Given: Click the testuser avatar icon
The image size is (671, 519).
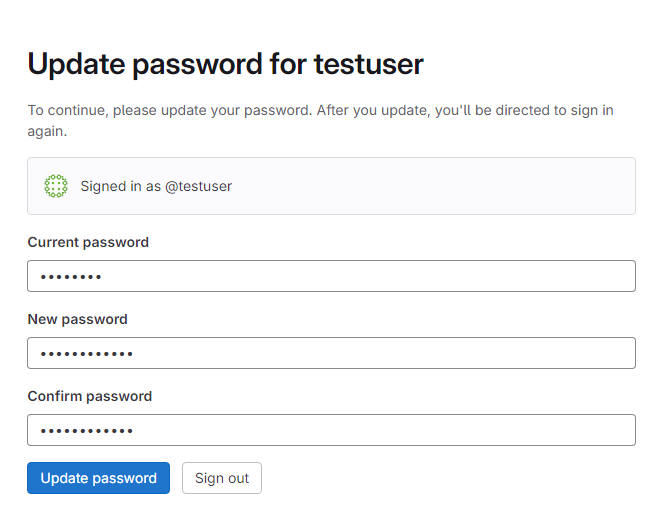Looking at the screenshot, I should (55, 186).
